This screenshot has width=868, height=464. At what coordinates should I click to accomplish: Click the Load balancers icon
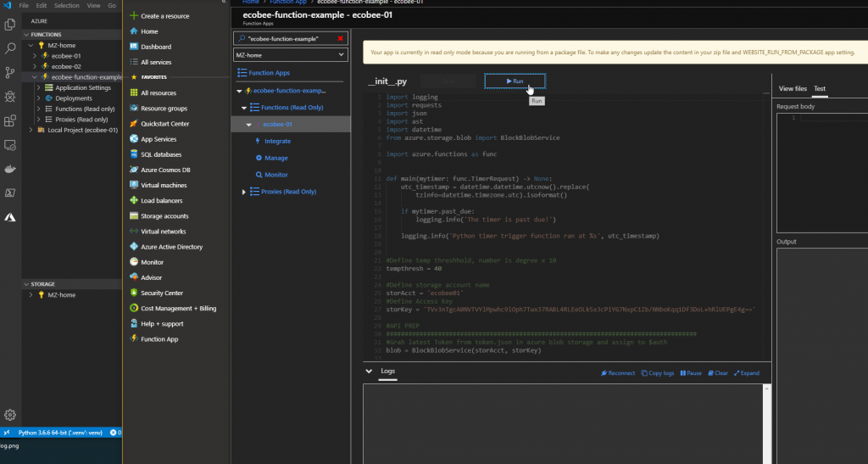pos(133,200)
